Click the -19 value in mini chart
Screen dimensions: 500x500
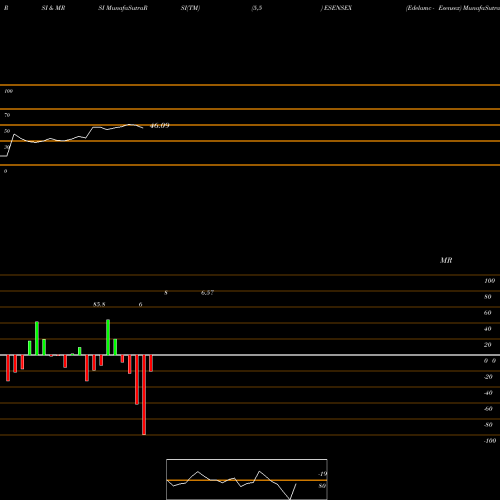322,474
